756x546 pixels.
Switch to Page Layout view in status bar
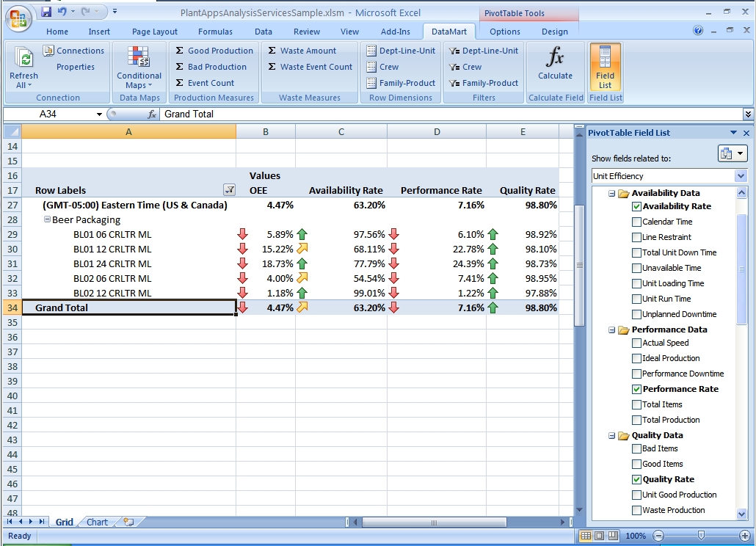click(x=600, y=536)
